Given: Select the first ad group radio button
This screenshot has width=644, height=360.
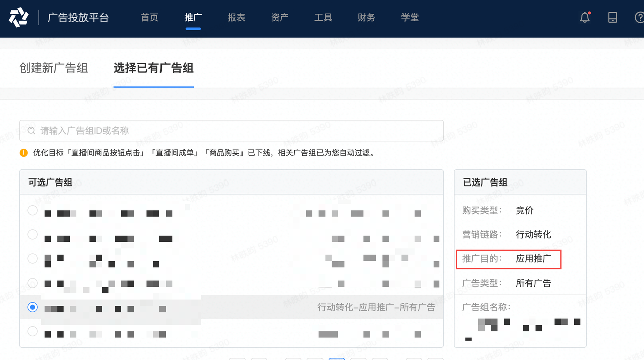Looking at the screenshot, I should point(32,211).
